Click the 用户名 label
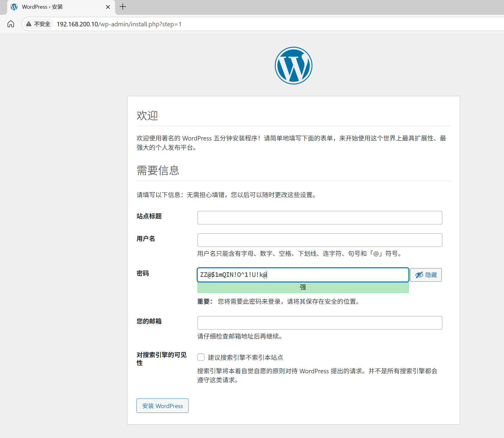 [146, 238]
